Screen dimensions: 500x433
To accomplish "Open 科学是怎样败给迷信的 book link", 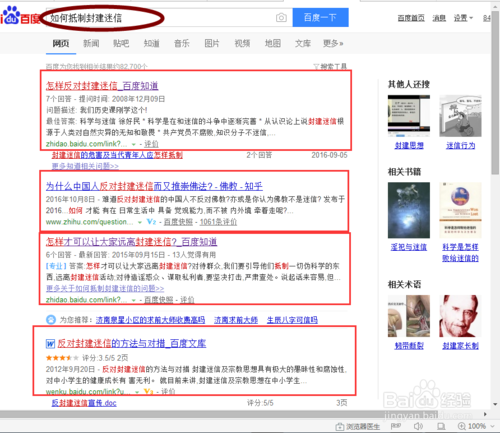I will tap(460, 253).
